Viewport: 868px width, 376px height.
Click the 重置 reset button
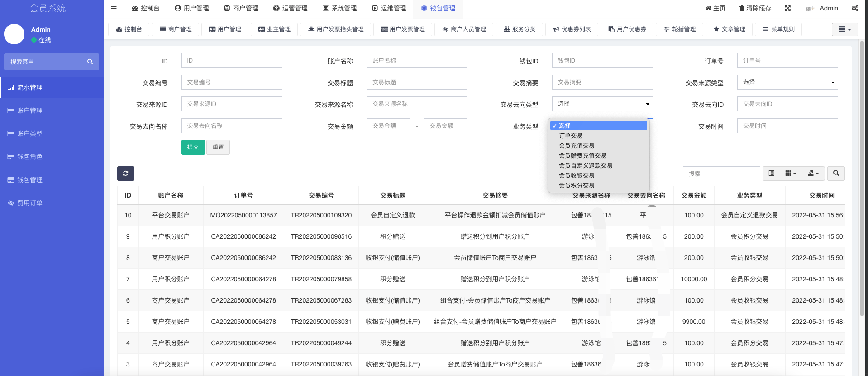click(218, 147)
